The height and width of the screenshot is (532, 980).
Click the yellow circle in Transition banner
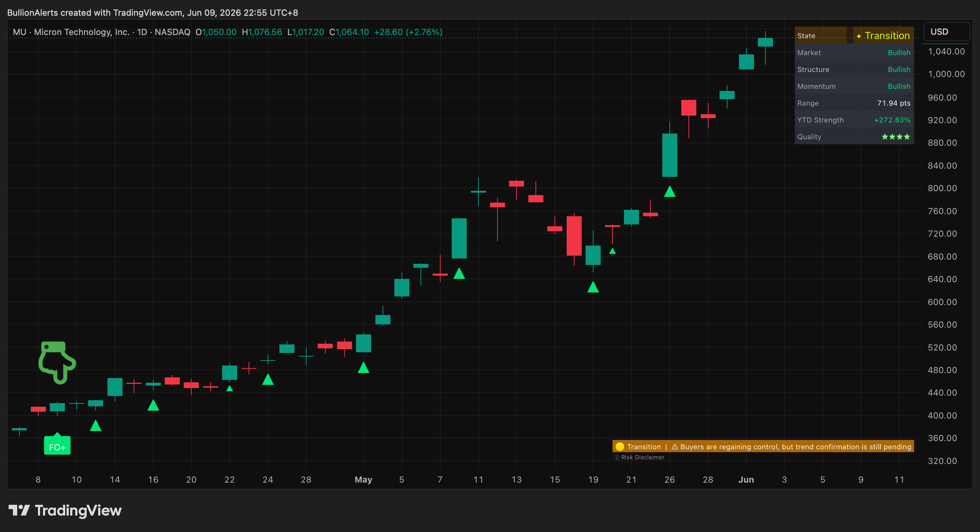tap(620, 446)
